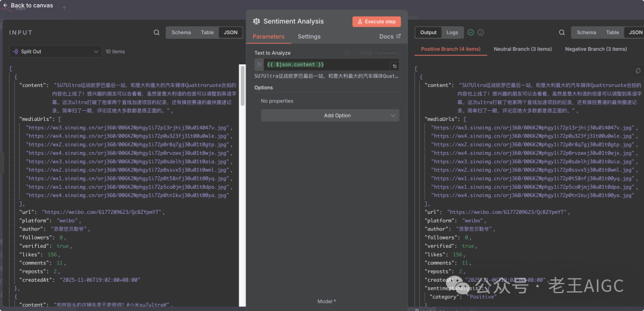Click the Sentiment Analysis node title

[293, 21]
